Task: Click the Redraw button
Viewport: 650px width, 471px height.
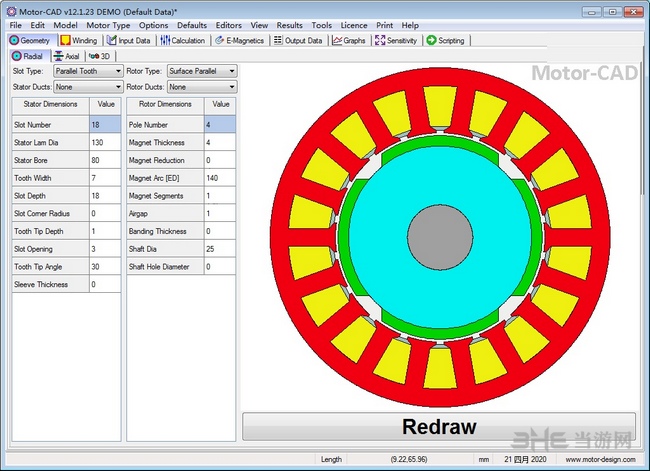Action: click(439, 426)
